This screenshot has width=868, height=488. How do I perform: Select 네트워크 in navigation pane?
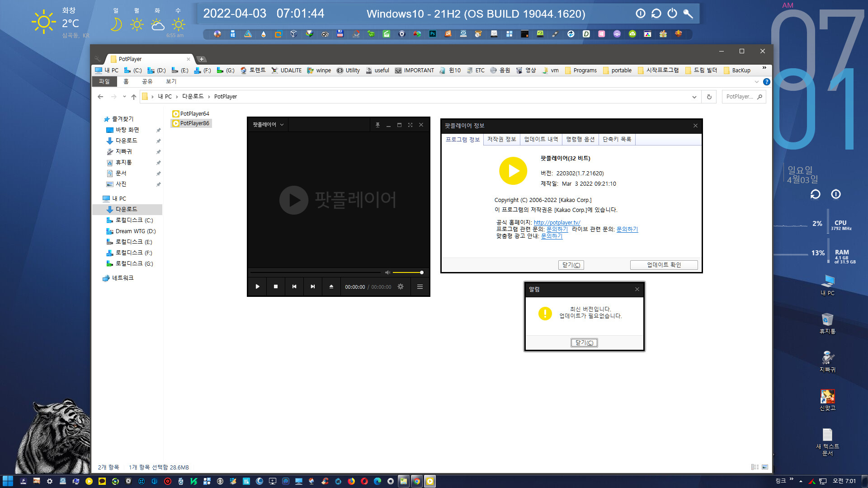click(x=118, y=278)
